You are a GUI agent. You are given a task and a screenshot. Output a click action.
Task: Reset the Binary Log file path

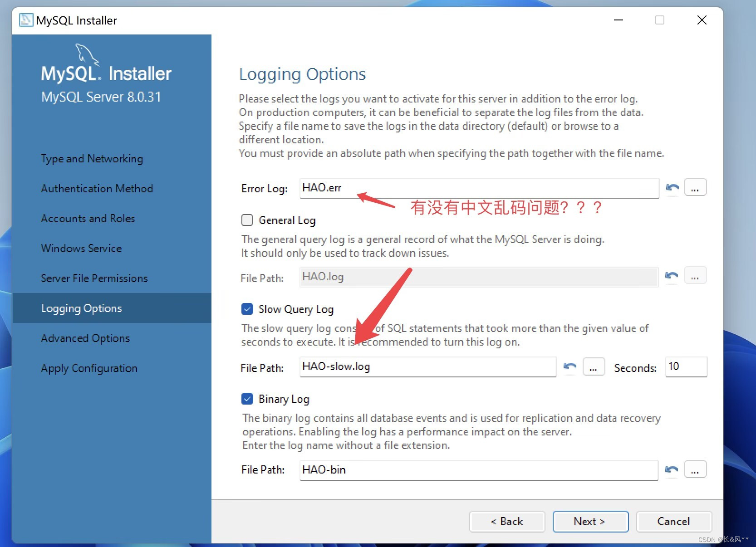[x=672, y=469]
